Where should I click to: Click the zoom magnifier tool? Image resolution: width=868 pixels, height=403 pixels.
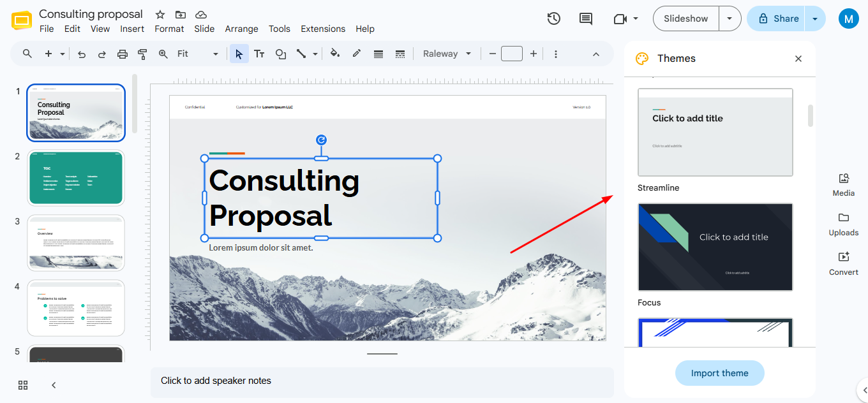163,54
